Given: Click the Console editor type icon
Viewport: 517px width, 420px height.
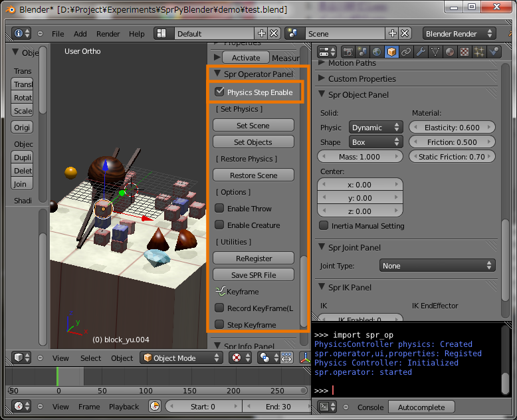Looking at the screenshot, I should click(x=327, y=407).
